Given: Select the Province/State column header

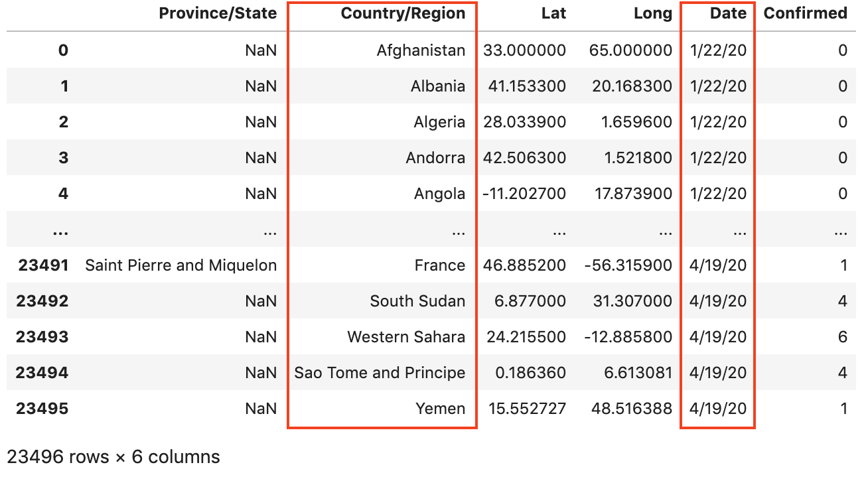Looking at the screenshot, I should tap(218, 14).
